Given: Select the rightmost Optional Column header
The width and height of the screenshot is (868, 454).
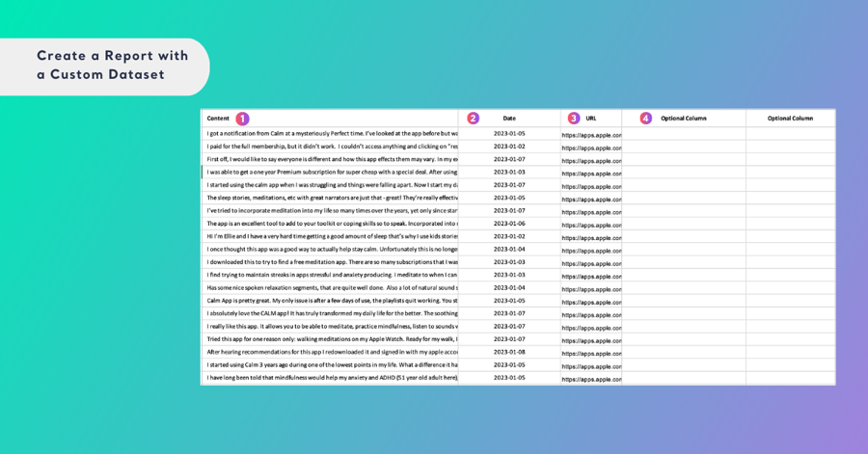Looking at the screenshot, I should [x=790, y=119].
